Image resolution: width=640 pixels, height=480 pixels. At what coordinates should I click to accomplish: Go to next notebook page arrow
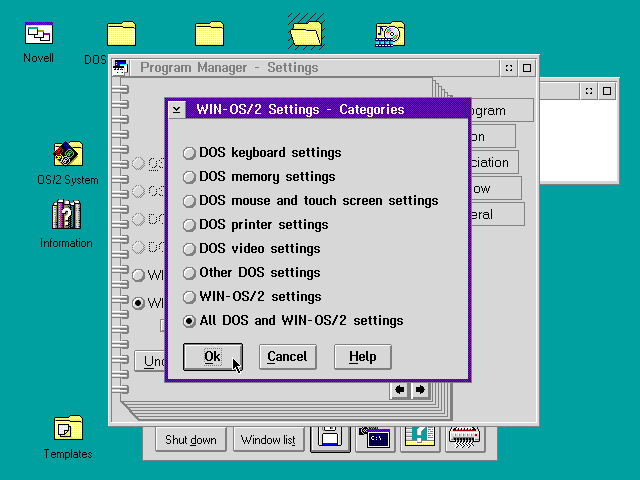point(420,390)
